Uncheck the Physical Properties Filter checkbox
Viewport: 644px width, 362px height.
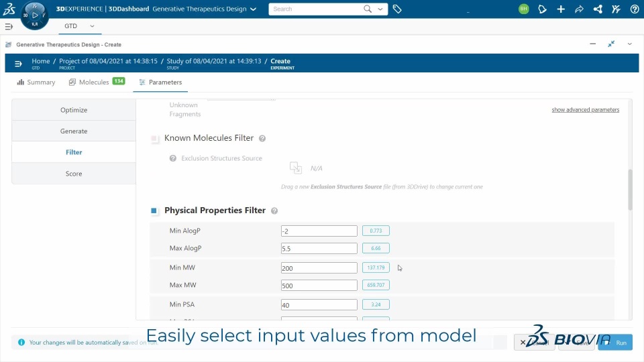(154, 210)
